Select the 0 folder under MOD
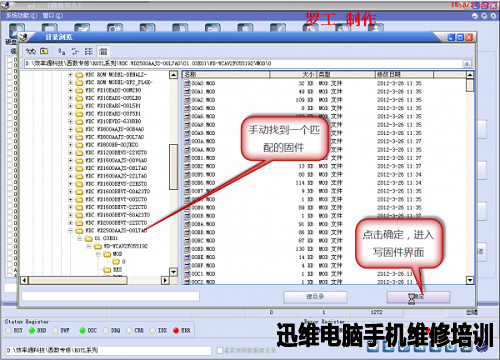The image size is (500, 360). (x=123, y=262)
